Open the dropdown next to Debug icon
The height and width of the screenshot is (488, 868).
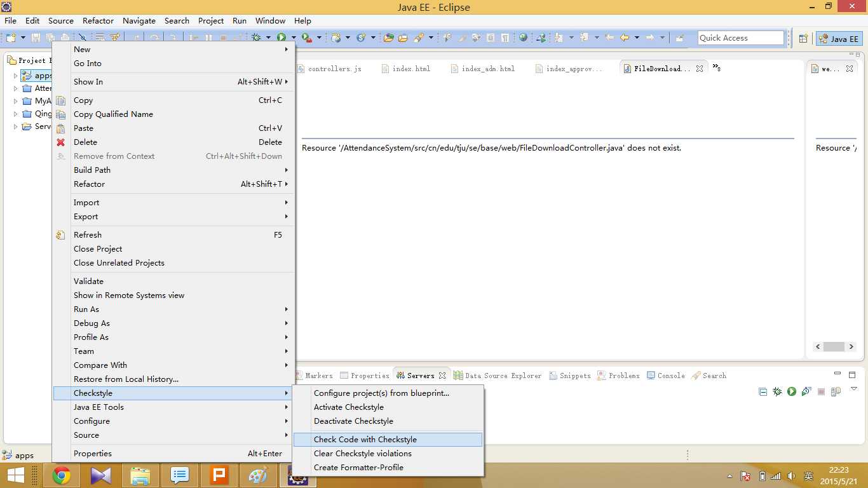click(x=268, y=38)
